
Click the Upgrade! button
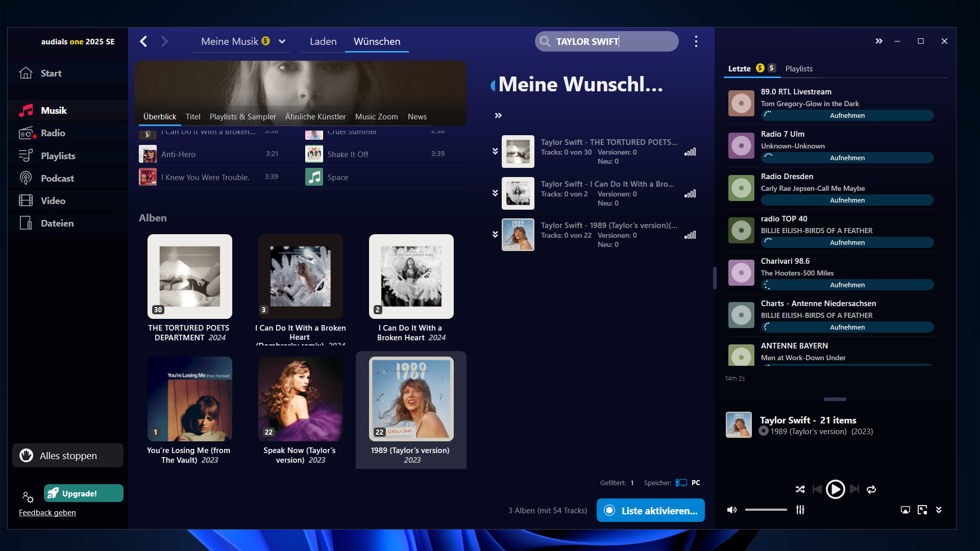[x=84, y=493]
